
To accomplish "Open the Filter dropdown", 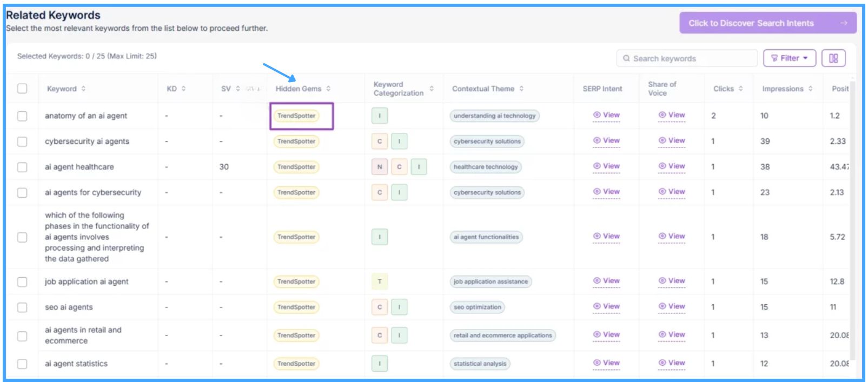I will [x=789, y=58].
